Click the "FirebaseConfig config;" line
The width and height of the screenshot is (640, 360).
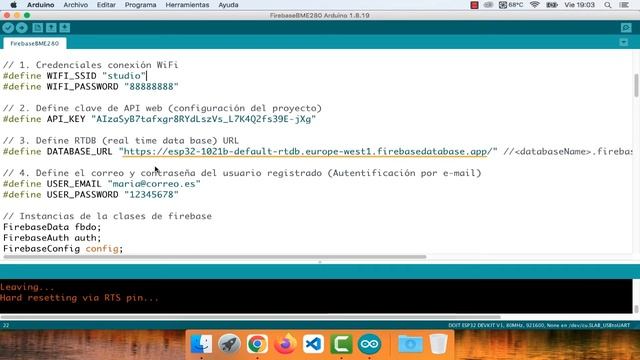pos(63,249)
